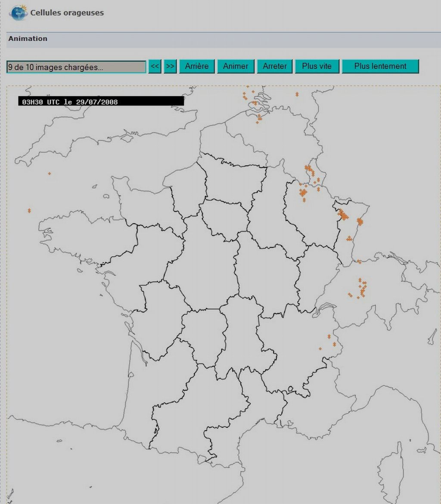
Task: Click the globe weather logo icon
Action: (x=19, y=12)
